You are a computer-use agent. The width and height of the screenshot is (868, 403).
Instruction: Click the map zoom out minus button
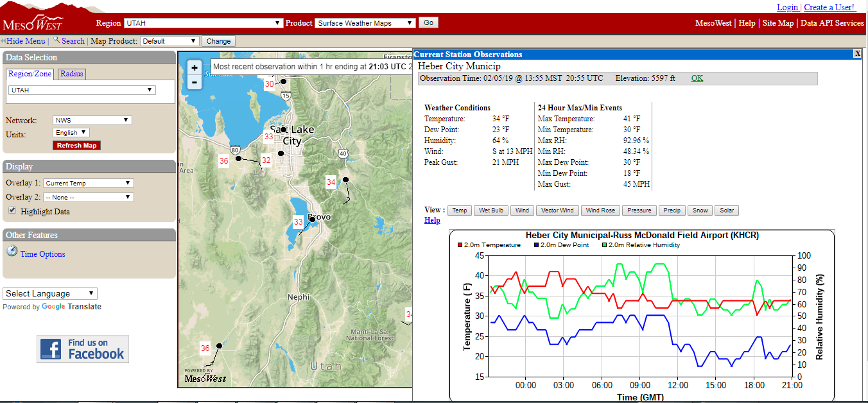[195, 82]
